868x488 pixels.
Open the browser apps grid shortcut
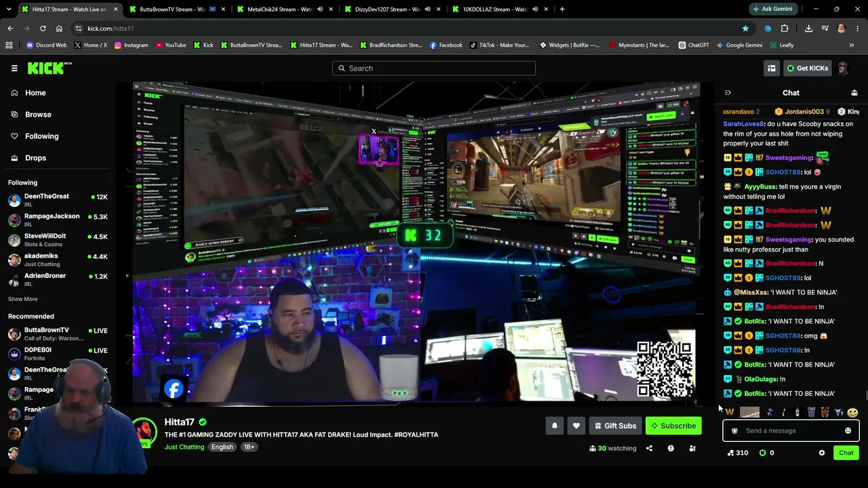9,45
